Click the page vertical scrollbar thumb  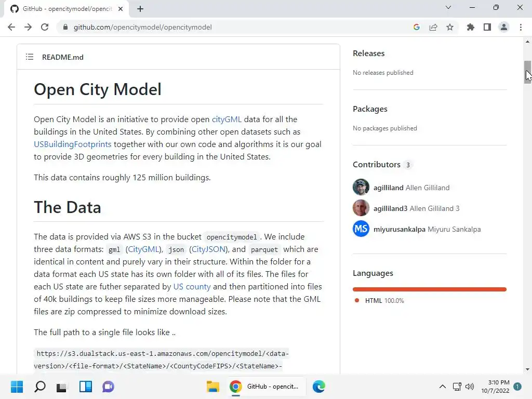click(x=527, y=72)
